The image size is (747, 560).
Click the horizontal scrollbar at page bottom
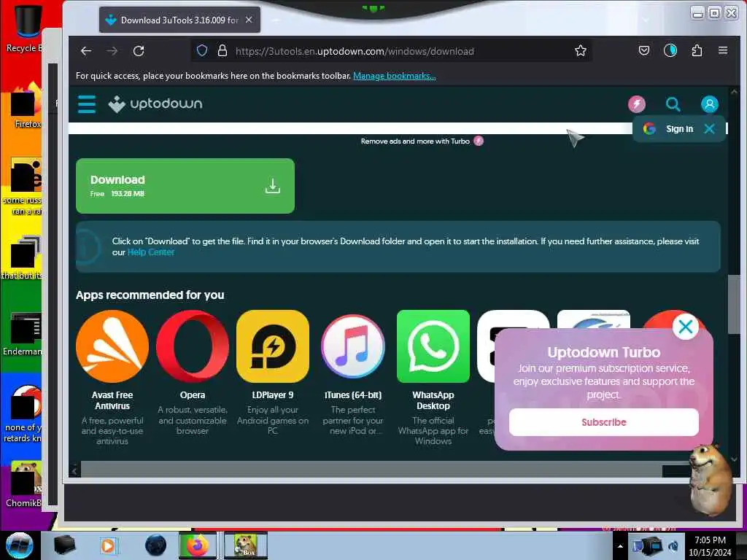(x=371, y=470)
